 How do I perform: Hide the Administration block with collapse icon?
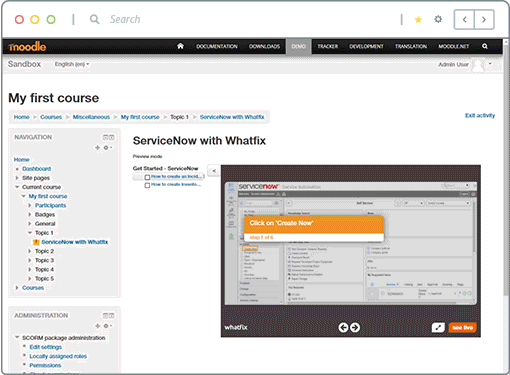(105, 315)
